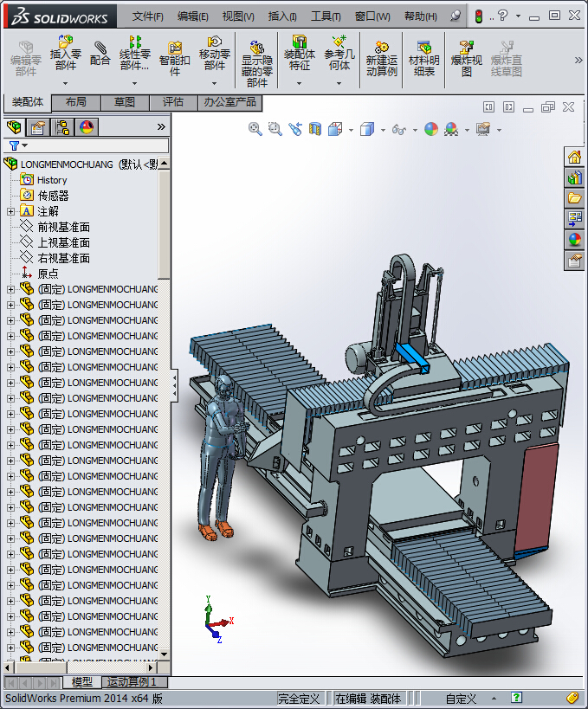Viewport: 588px width, 709px height.
Task: Select the 前视基准面 front plane
Action: 63,227
